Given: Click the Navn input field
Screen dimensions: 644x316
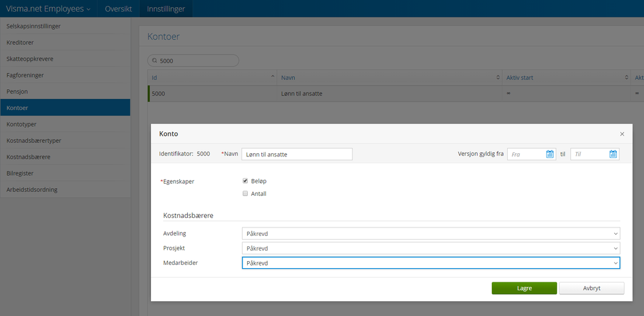Looking at the screenshot, I should (x=297, y=154).
